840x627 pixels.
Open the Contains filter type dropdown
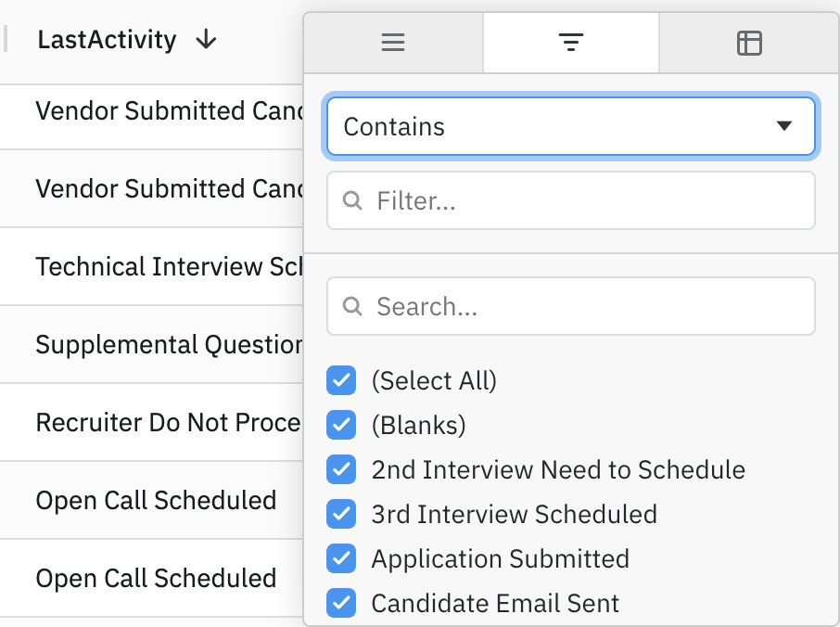(x=556, y=126)
